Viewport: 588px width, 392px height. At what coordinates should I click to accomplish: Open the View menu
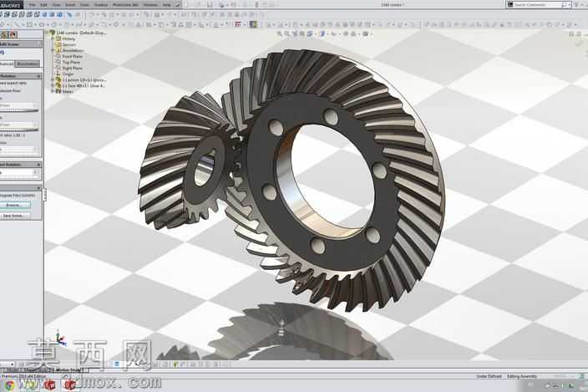pyautogui.click(x=56, y=5)
